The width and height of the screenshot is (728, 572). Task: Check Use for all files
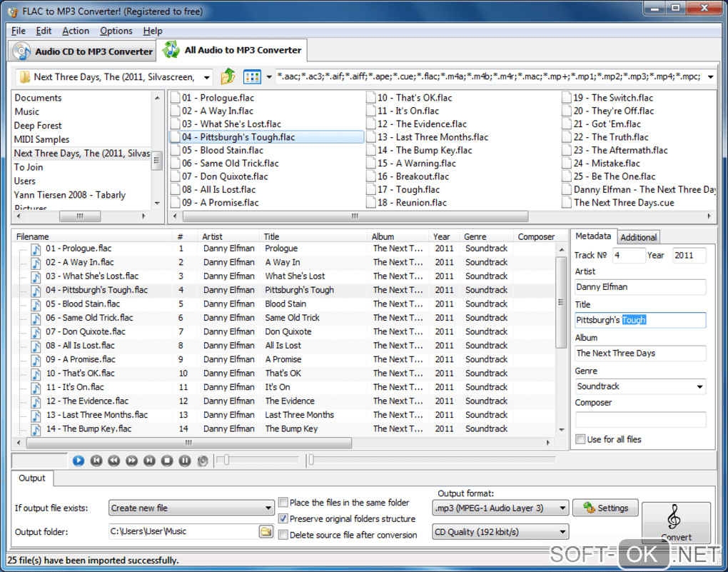point(580,439)
